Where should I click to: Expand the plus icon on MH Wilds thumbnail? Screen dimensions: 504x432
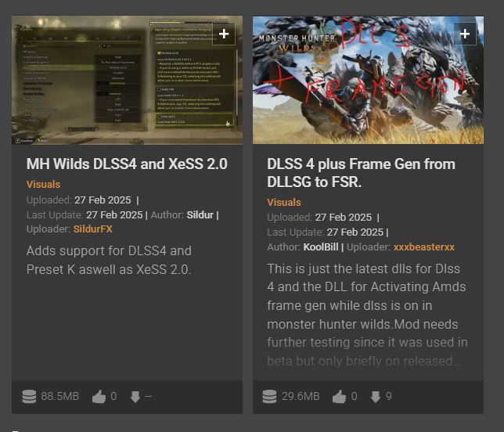coord(224,34)
